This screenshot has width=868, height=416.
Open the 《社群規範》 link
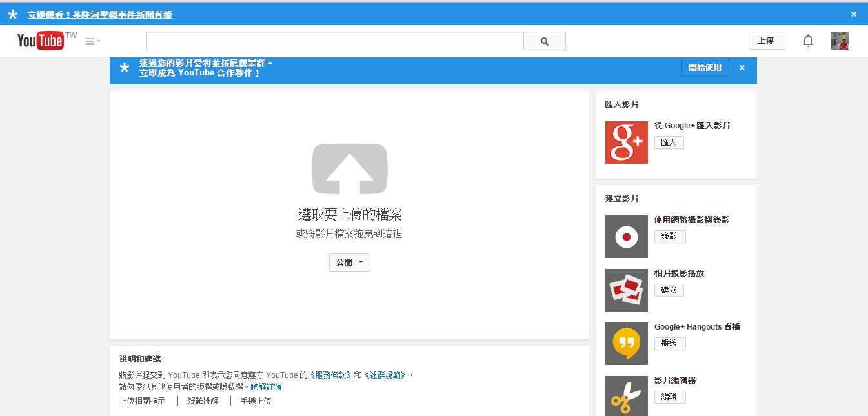385,375
